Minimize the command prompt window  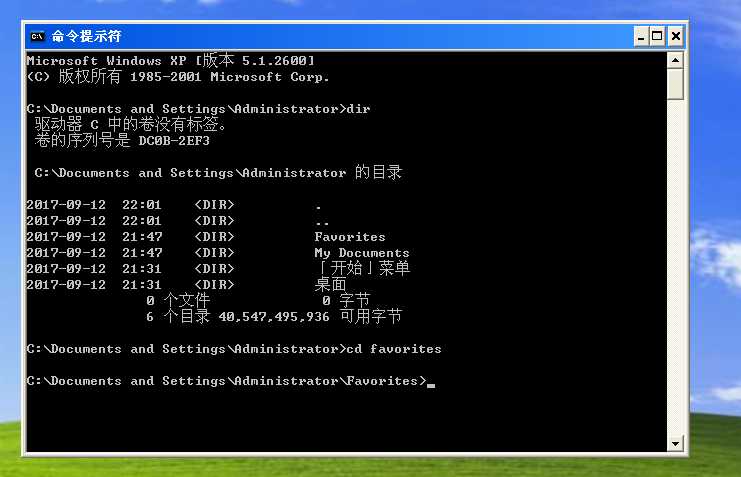641,36
